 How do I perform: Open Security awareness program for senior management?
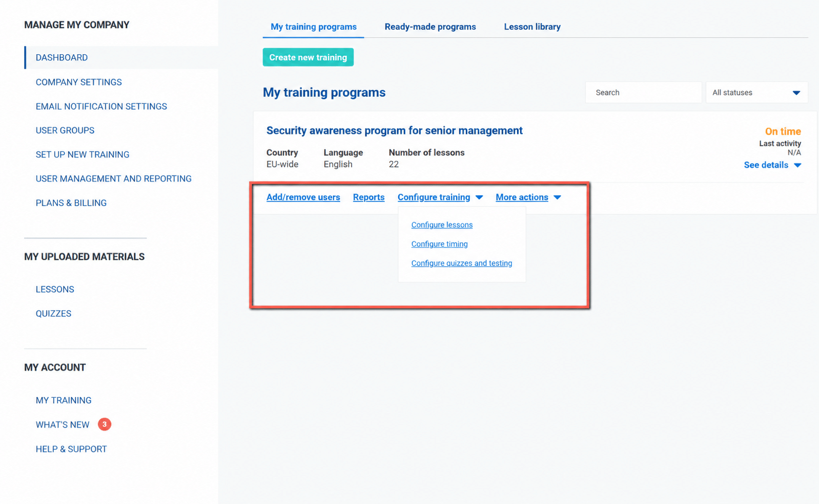pyautogui.click(x=394, y=131)
